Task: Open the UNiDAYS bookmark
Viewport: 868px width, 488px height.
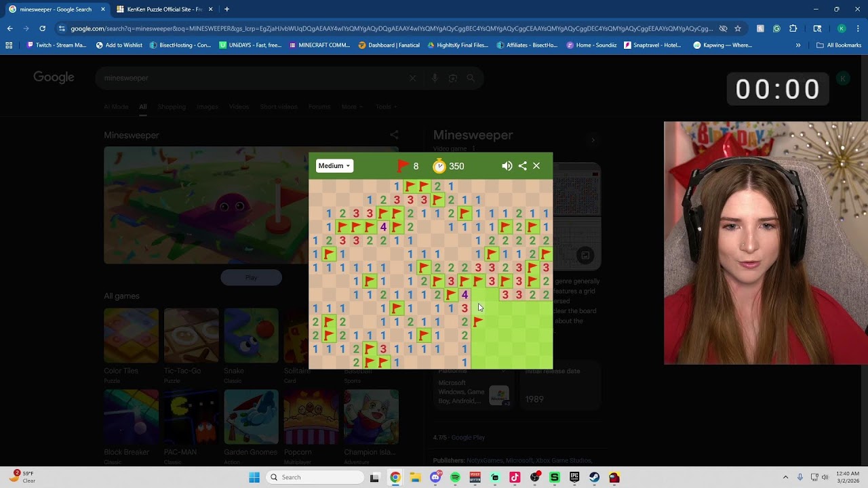Action: 250,45
